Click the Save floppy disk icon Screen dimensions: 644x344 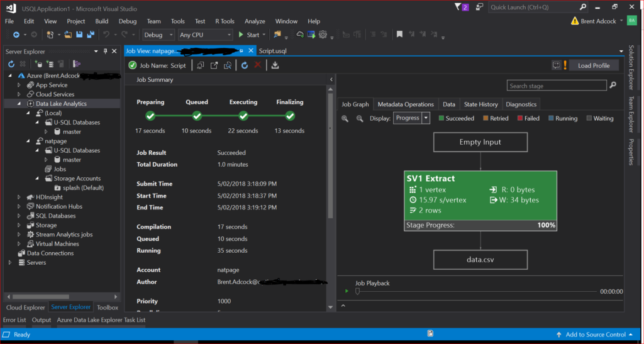point(80,35)
